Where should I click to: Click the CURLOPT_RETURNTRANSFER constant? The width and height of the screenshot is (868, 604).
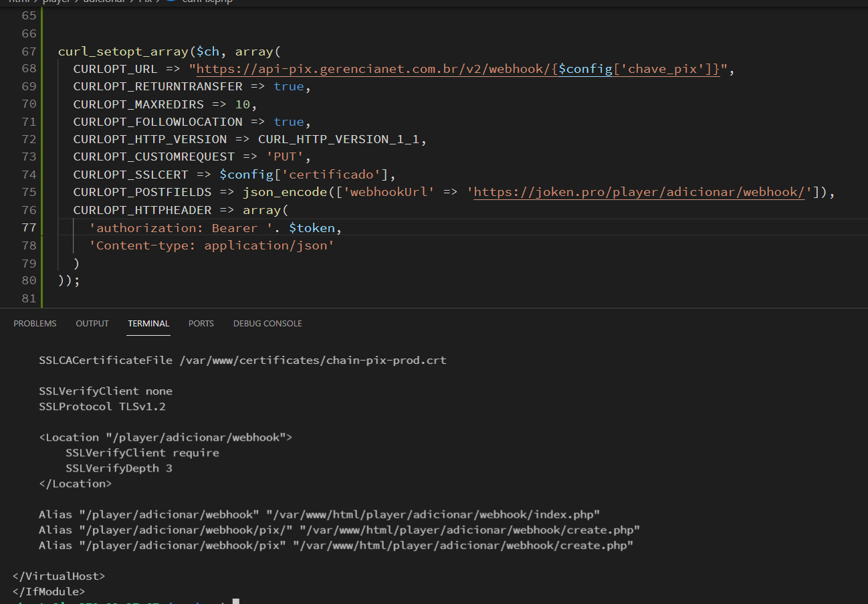[158, 86]
